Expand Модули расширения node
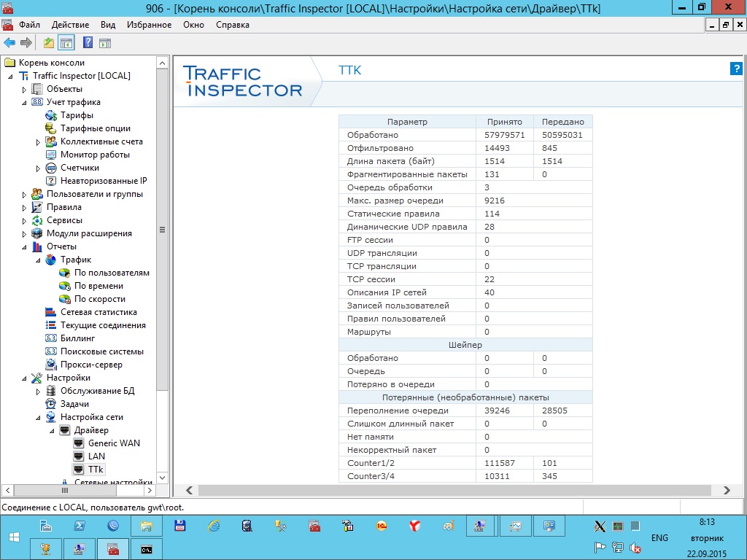This screenshot has height=560, width=747. coord(24,234)
